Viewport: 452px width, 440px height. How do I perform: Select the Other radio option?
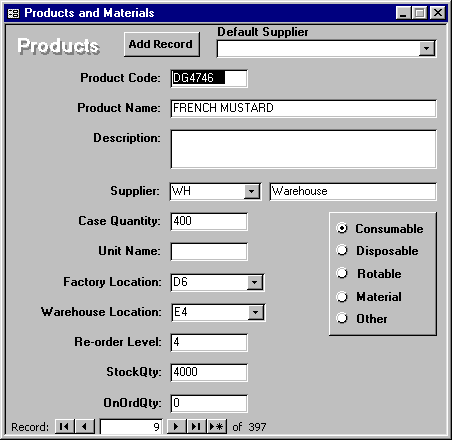point(342,318)
